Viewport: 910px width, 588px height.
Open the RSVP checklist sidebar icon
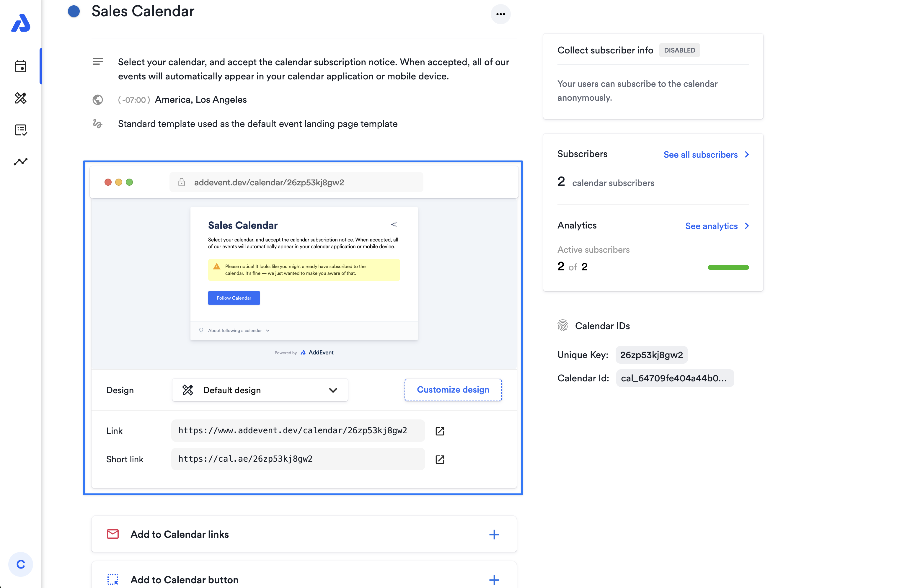[21, 130]
